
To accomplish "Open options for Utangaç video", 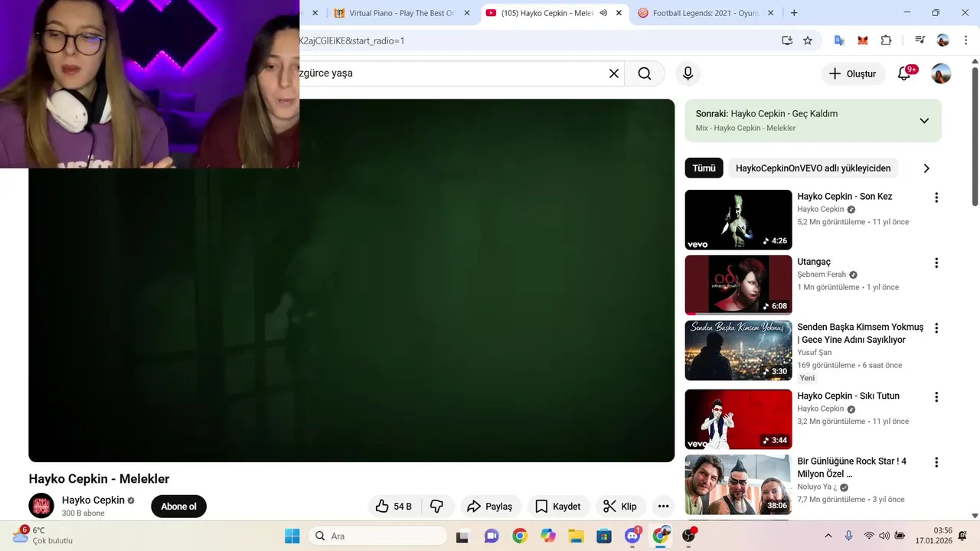I will (x=936, y=263).
